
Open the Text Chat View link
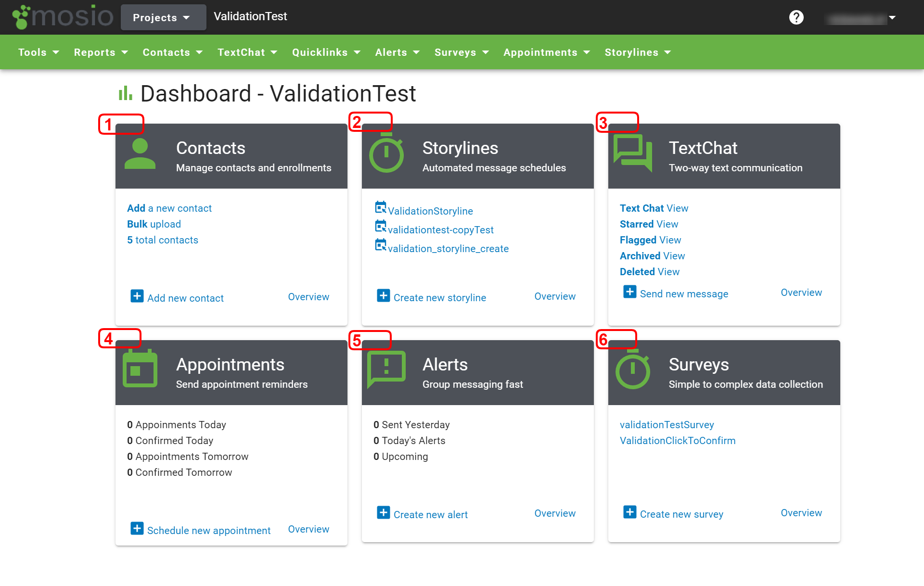coord(654,208)
